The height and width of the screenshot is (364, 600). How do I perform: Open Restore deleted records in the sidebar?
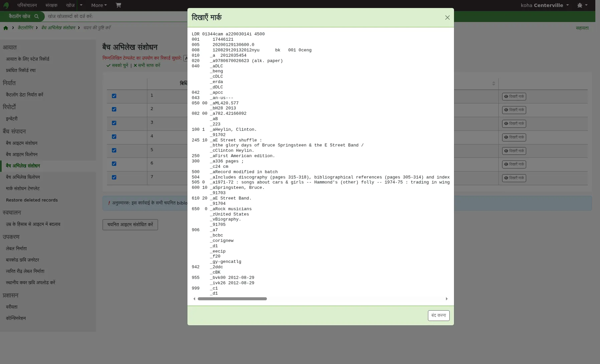32,200
